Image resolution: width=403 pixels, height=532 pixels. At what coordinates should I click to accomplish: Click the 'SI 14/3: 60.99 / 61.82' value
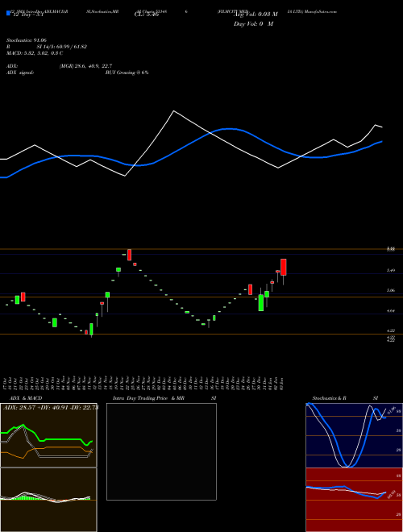[x=62, y=47]
